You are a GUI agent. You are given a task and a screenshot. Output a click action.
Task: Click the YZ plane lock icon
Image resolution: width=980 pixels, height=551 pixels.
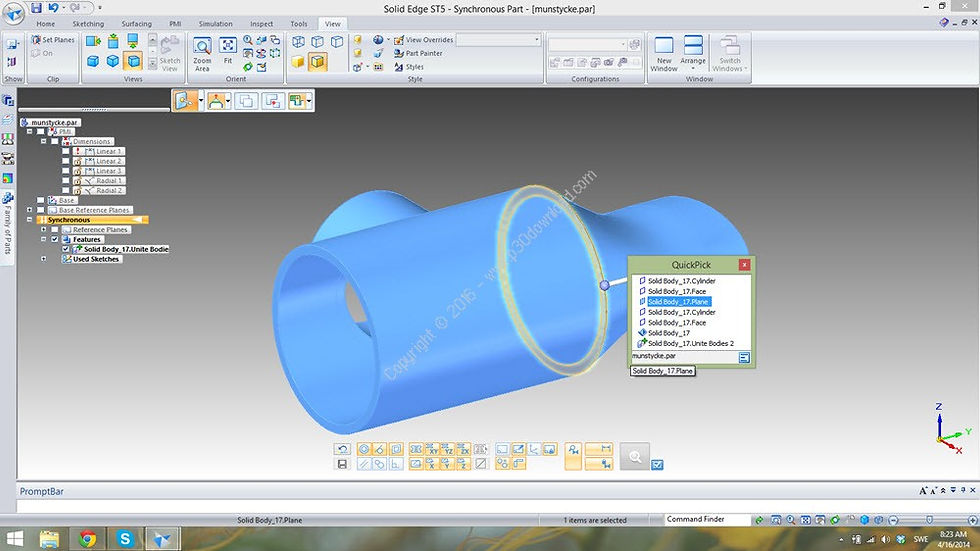click(448, 449)
